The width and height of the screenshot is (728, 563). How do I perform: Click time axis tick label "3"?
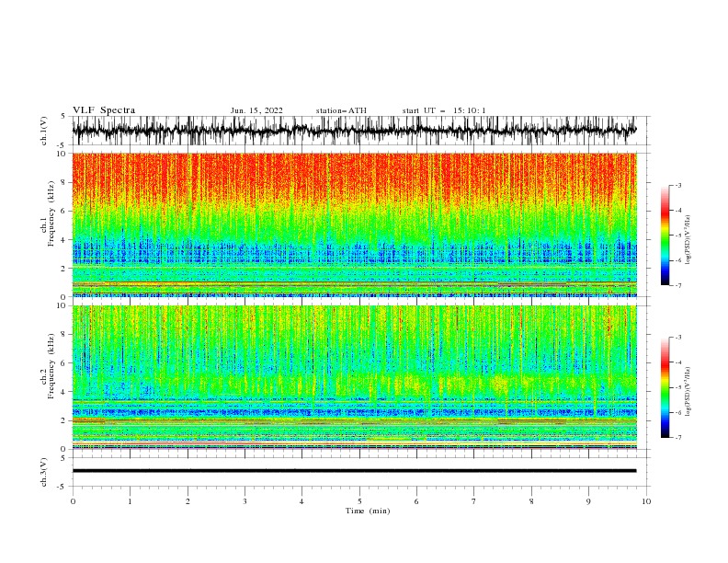click(x=245, y=501)
